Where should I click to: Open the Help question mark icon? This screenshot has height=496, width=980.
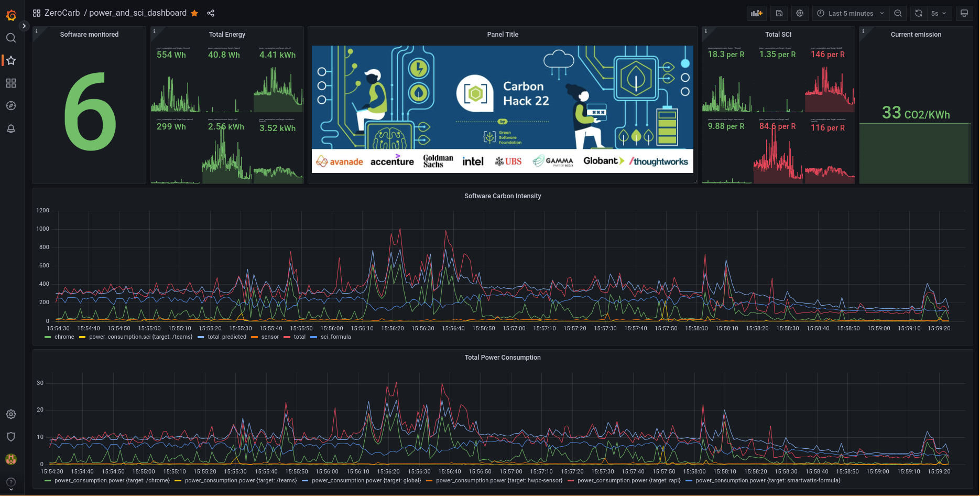(11, 482)
